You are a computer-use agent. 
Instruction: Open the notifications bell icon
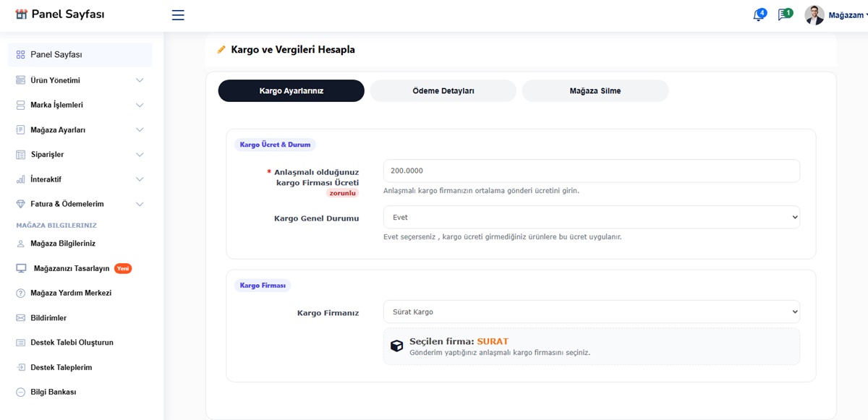758,15
